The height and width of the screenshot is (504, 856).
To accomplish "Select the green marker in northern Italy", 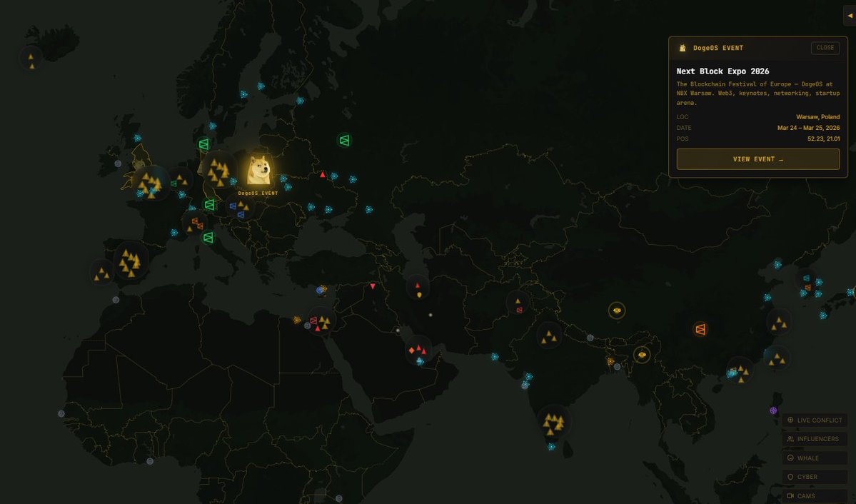I will (208, 238).
